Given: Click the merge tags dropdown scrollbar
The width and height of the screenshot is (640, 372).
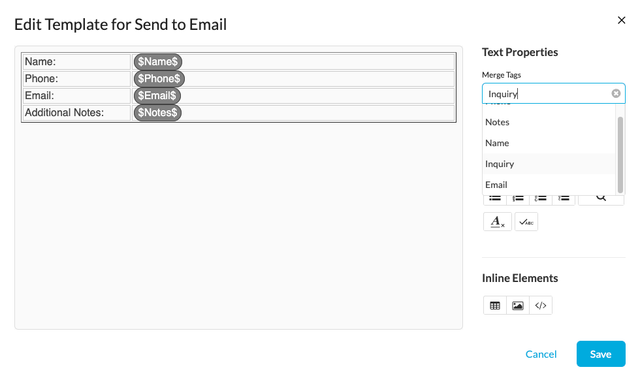Looking at the screenshot, I should [x=620, y=154].
